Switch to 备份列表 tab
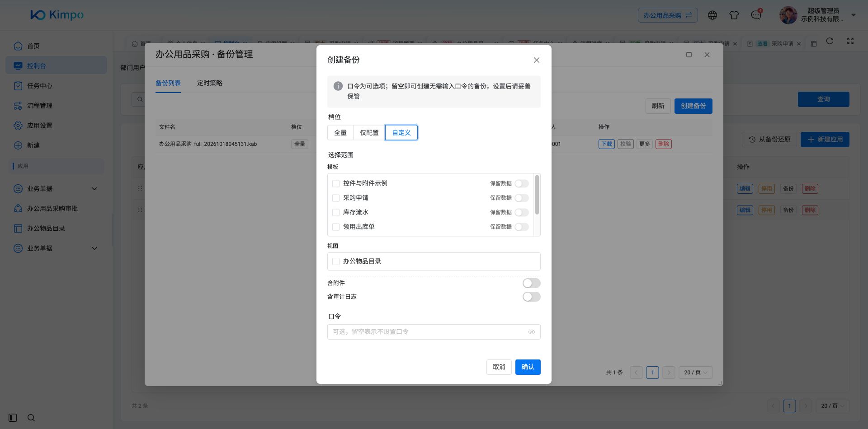The width and height of the screenshot is (868, 429). tap(168, 83)
